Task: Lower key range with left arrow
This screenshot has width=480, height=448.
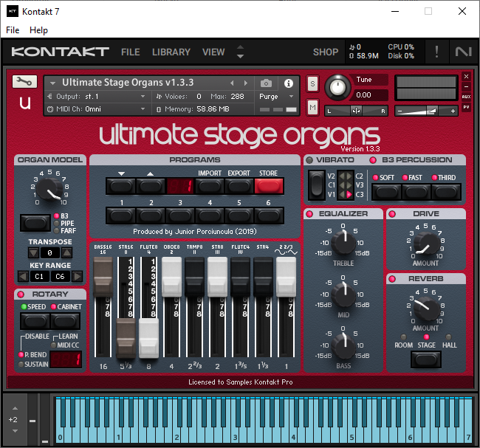Action: [x=23, y=277]
